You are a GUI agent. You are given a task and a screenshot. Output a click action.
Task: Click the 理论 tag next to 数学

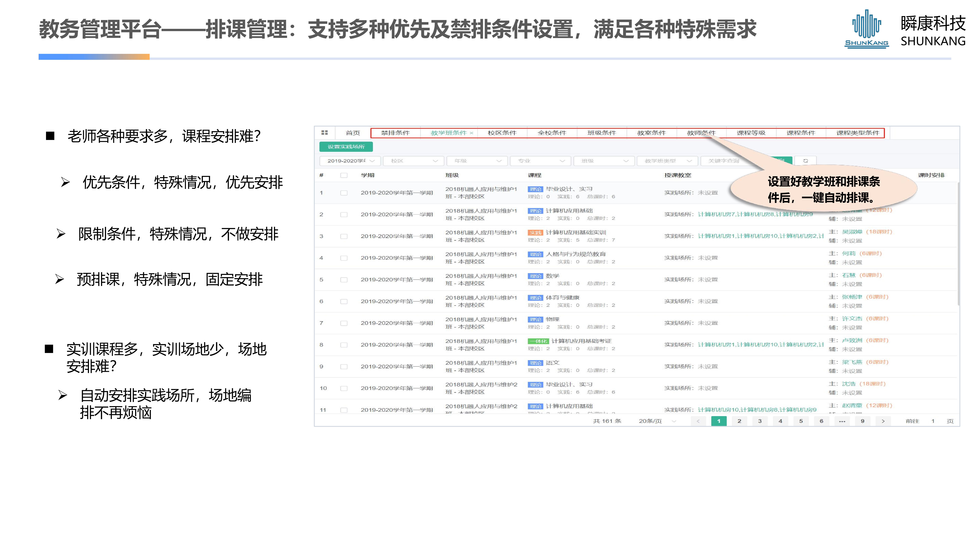click(535, 276)
